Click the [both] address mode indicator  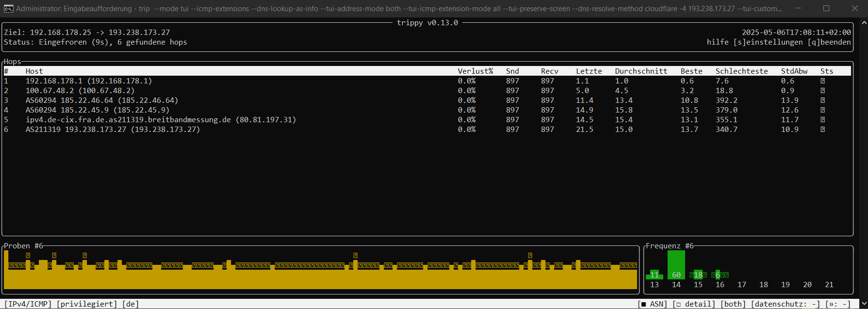pyautogui.click(x=733, y=304)
